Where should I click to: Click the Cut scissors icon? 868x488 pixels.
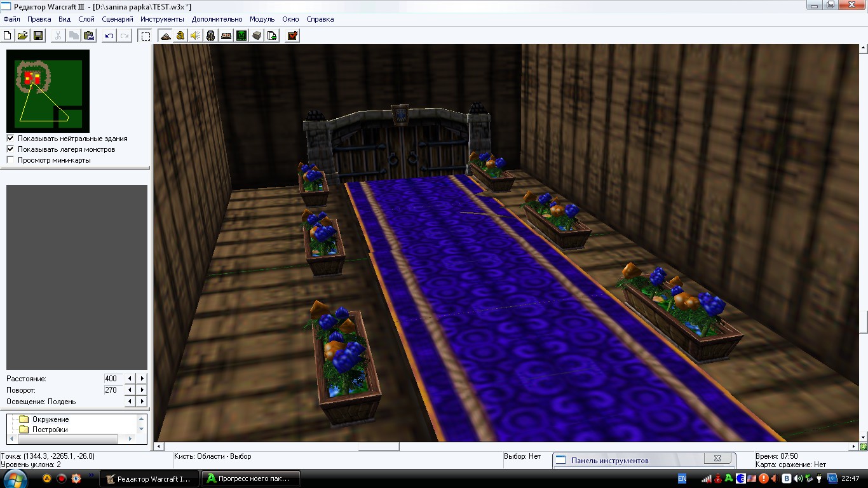(x=58, y=36)
